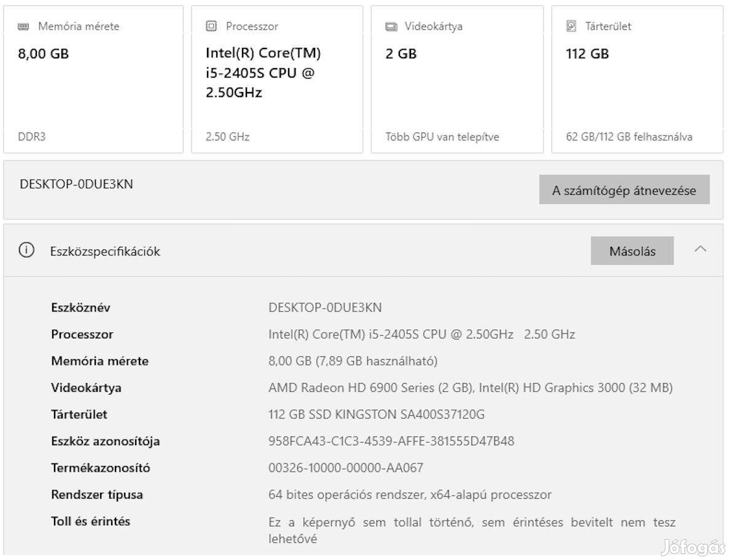Screen dimensions: 731x560
Task: Click the memory (Memória mérete) card icon
Action: pos(24,26)
